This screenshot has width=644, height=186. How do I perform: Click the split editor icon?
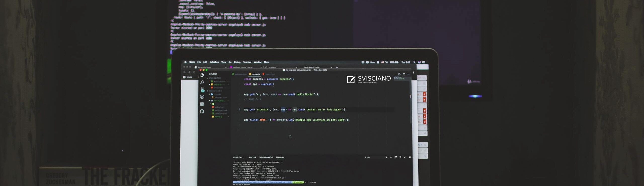click(x=404, y=74)
